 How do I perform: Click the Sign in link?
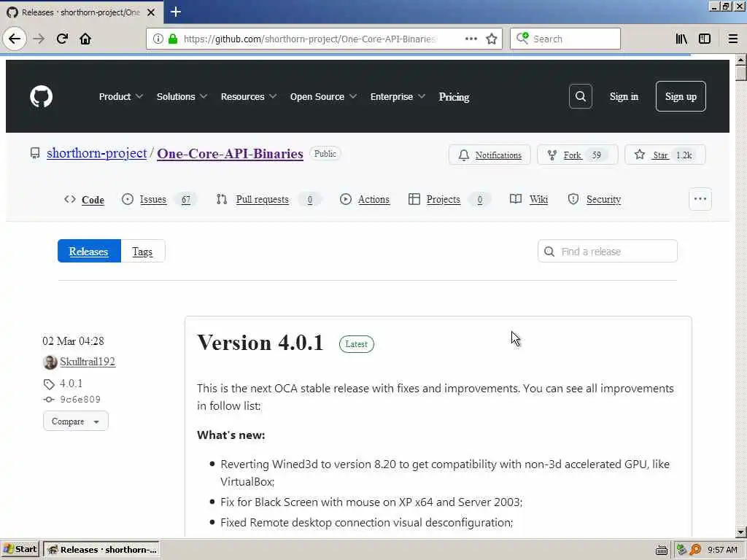tap(624, 96)
